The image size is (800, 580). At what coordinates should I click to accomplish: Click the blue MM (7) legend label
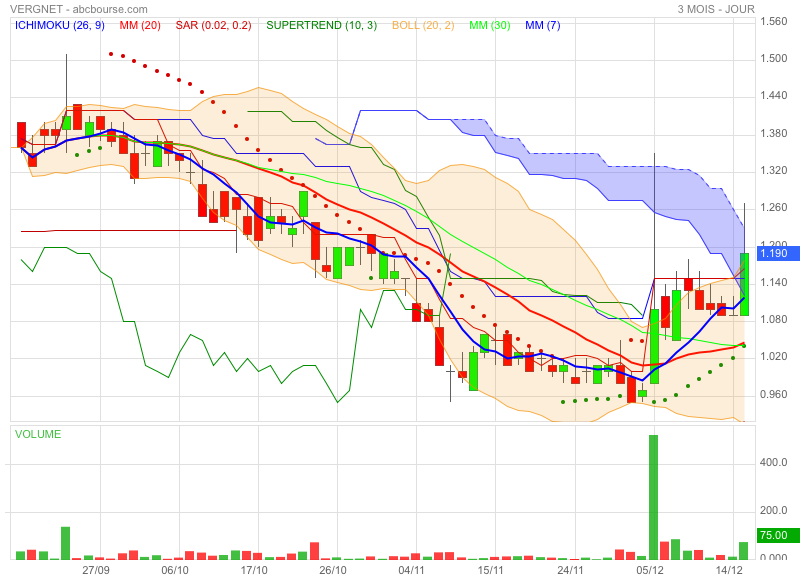point(543,25)
